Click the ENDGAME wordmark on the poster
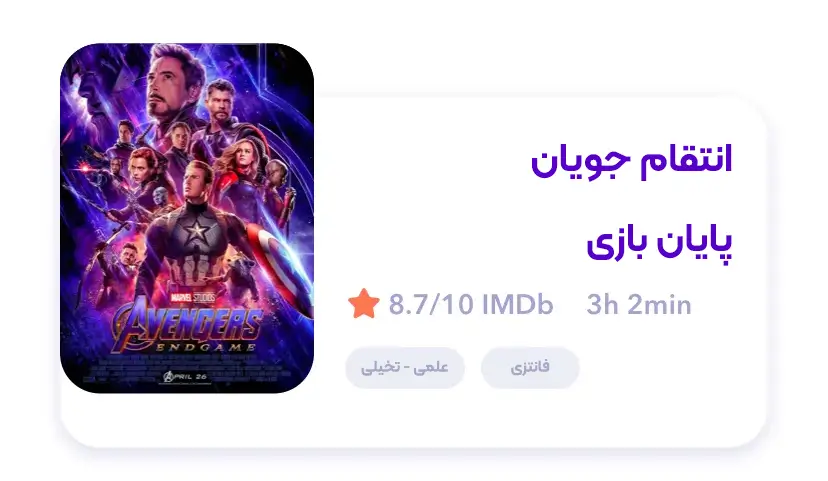This screenshot has height=481, width=828. click(x=206, y=347)
